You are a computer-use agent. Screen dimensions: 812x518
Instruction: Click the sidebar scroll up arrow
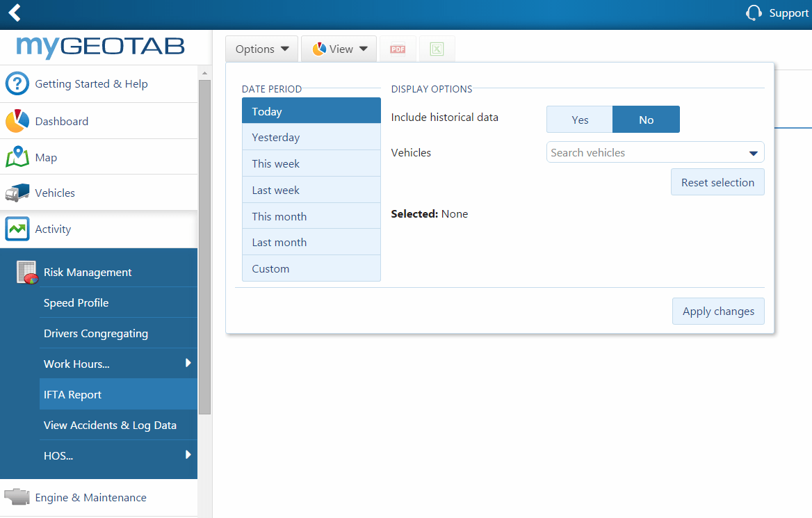pyautogui.click(x=204, y=73)
